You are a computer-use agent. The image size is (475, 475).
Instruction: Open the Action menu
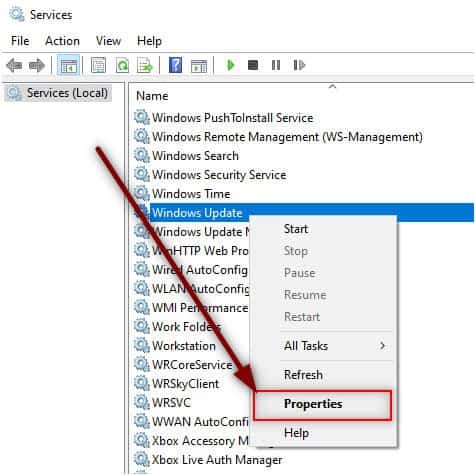62,41
